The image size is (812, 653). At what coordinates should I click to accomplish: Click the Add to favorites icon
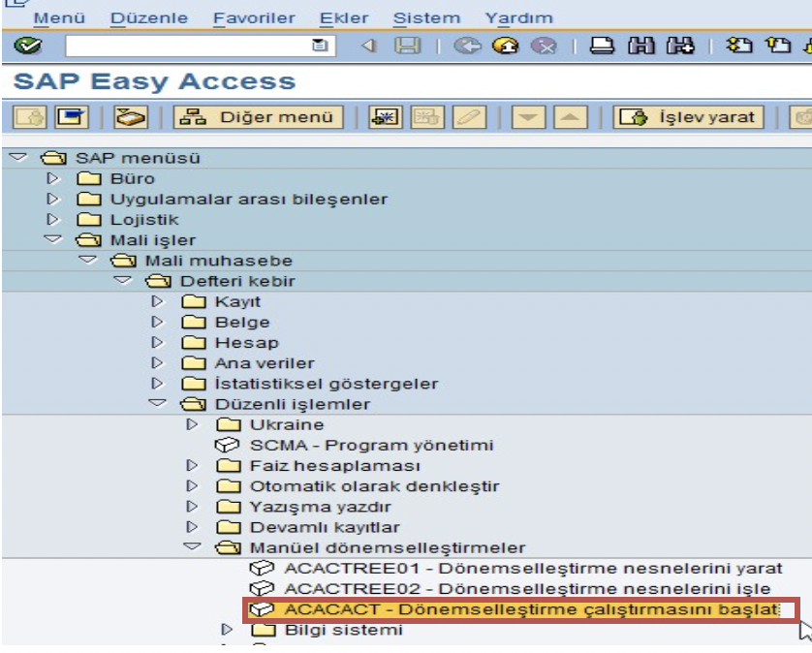coord(385,117)
